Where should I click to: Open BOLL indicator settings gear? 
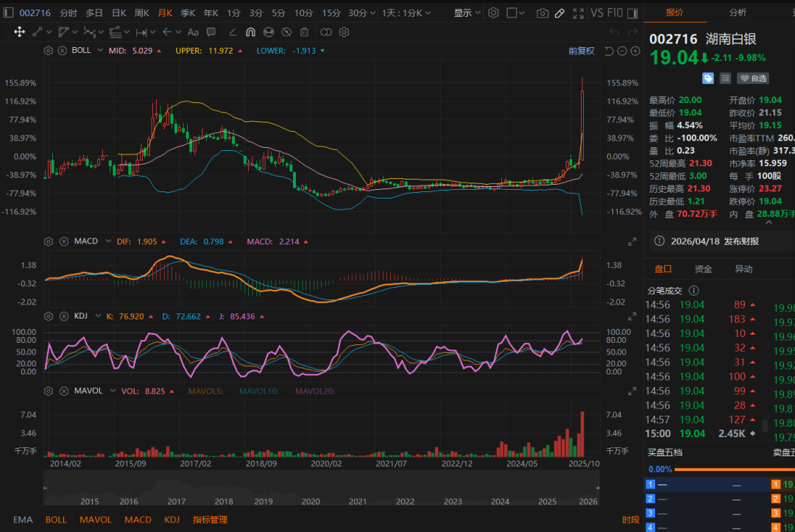(x=49, y=51)
